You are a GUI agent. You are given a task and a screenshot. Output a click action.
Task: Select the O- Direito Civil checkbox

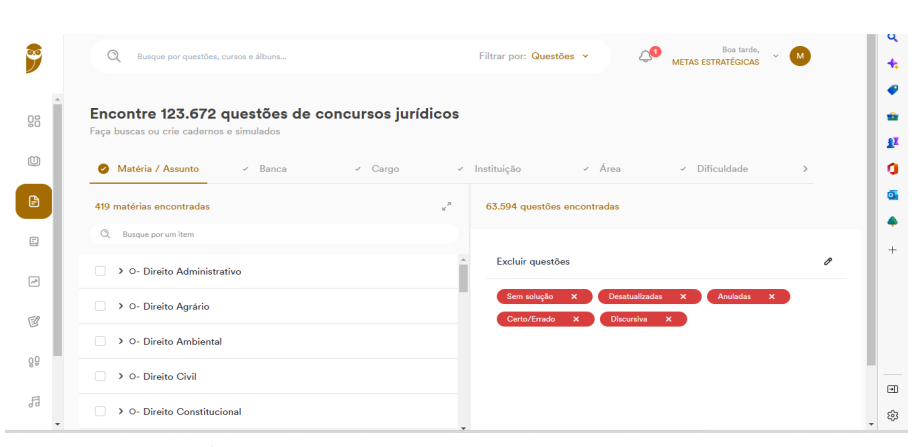(x=100, y=376)
